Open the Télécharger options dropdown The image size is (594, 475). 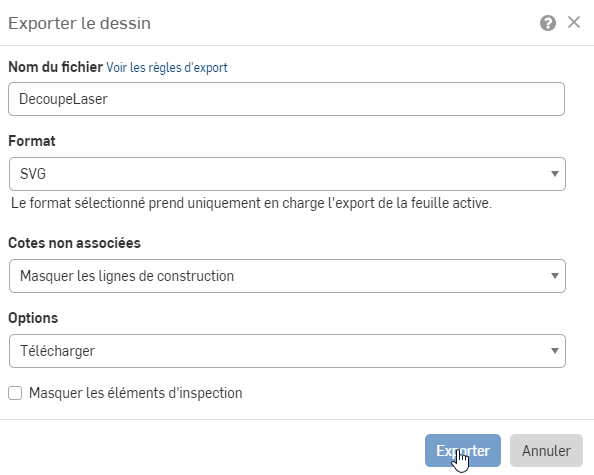pyautogui.click(x=287, y=351)
